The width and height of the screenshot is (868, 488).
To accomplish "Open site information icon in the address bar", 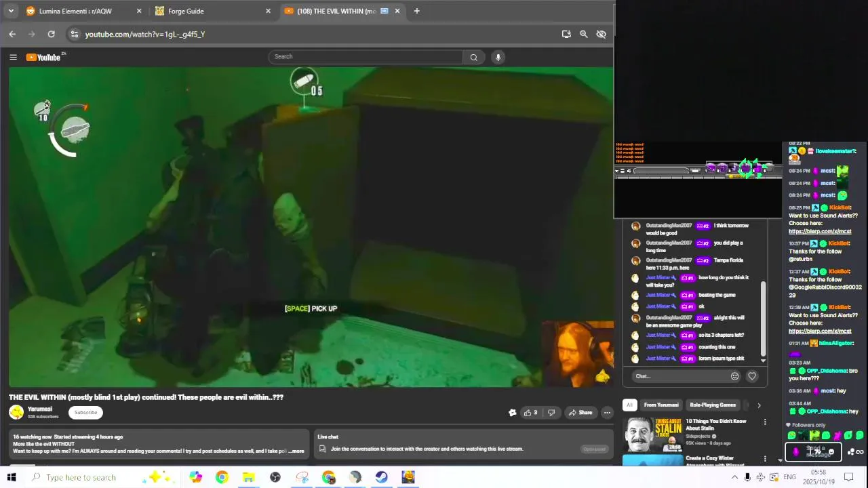I will pos(75,34).
